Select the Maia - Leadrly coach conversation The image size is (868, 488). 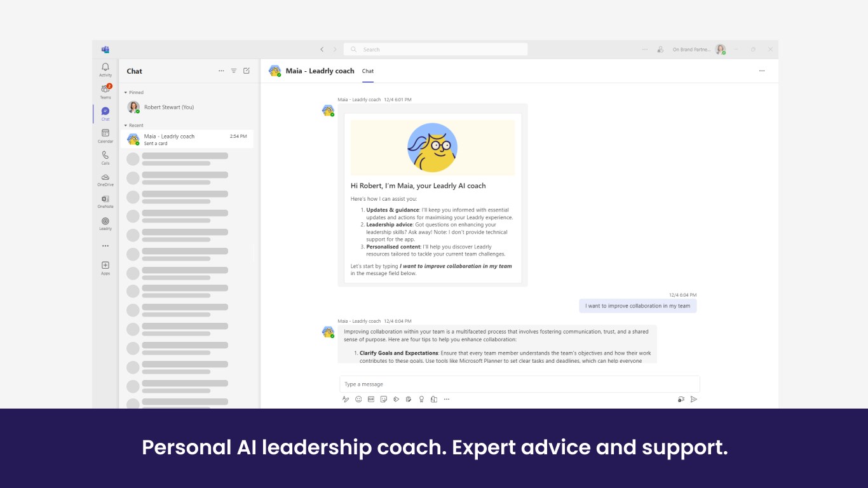[x=187, y=139]
